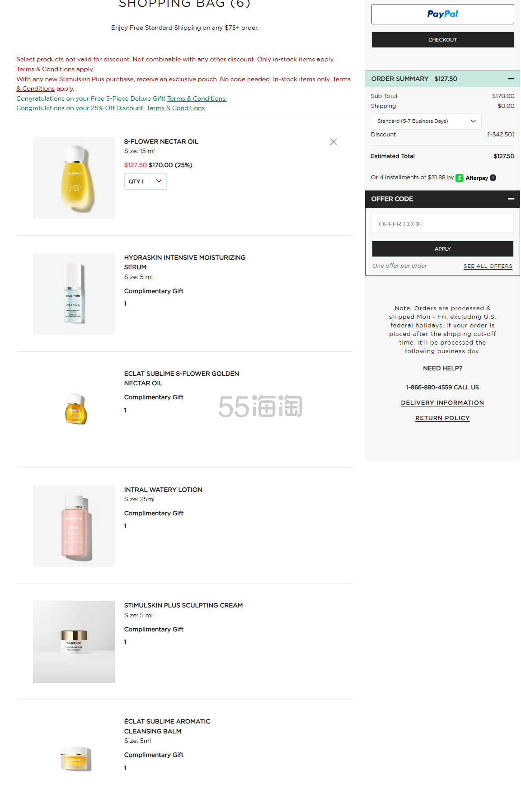Collapse the Offer Code panel
The image size is (521, 812).
point(511,199)
